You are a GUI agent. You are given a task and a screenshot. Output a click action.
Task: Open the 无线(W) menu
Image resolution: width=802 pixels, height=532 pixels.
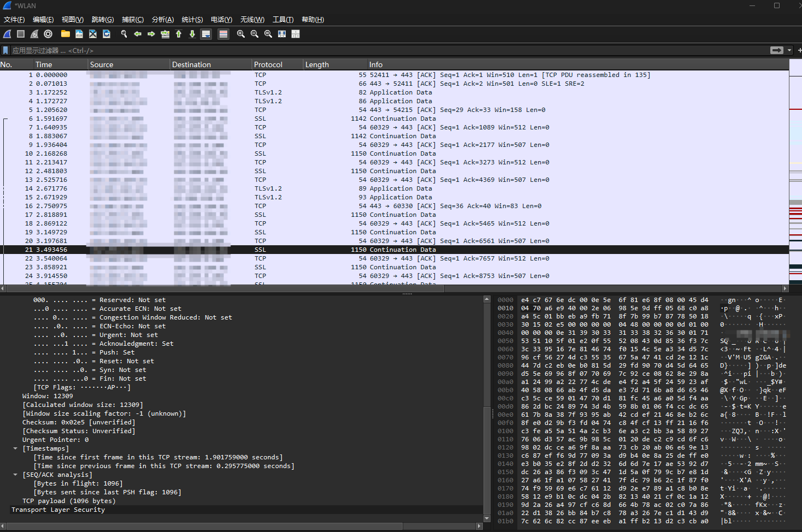[x=252, y=20]
